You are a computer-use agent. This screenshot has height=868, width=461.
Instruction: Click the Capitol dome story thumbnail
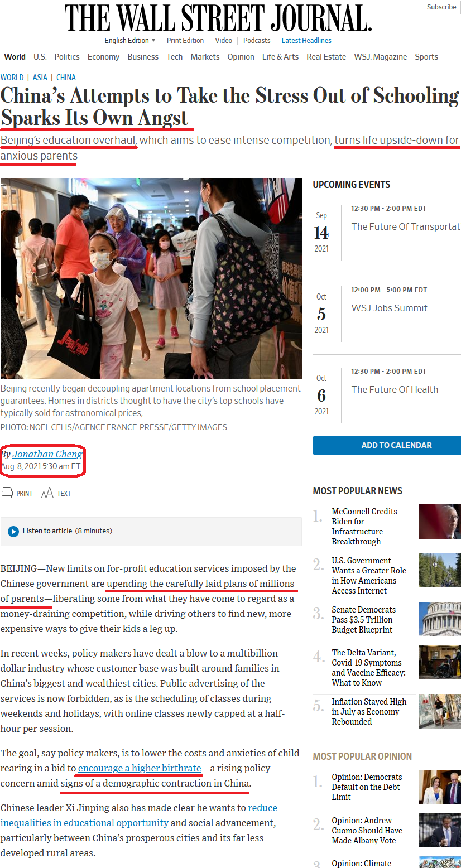point(440,619)
